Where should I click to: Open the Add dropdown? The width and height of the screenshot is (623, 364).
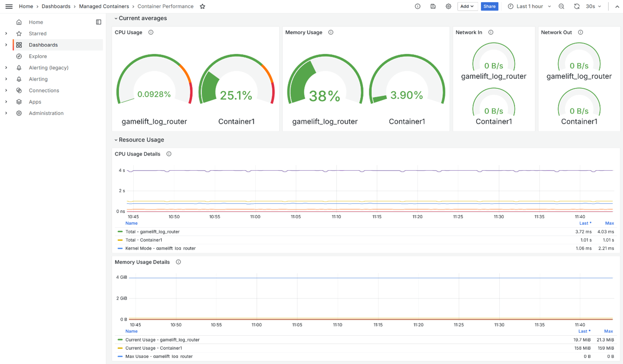click(466, 6)
